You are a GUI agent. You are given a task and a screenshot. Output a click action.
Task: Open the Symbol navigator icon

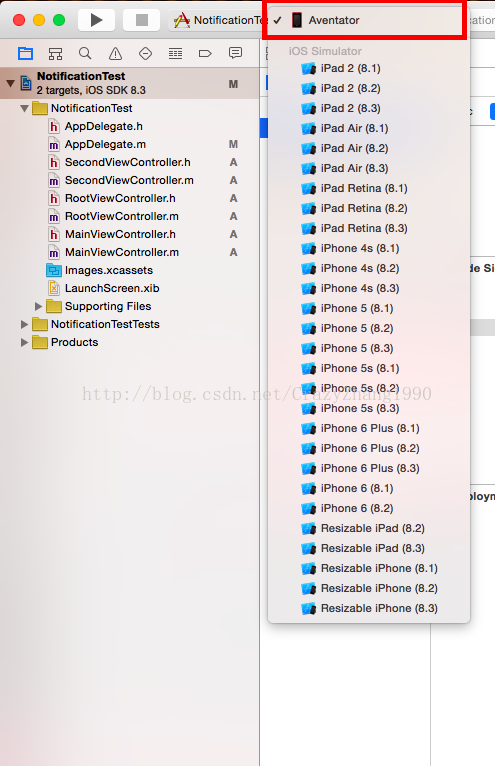(55, 53)
